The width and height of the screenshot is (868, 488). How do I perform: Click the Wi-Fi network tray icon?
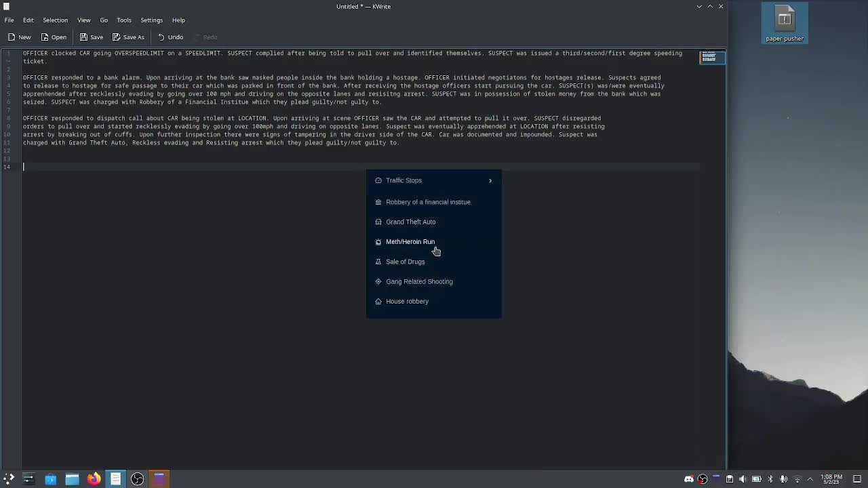point(797,479)
